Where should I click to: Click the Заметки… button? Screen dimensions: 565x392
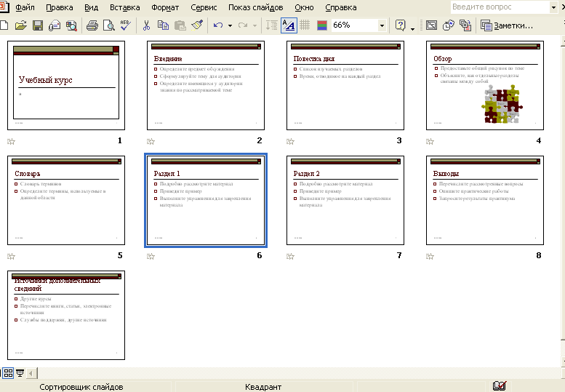(x=508, y=25)
